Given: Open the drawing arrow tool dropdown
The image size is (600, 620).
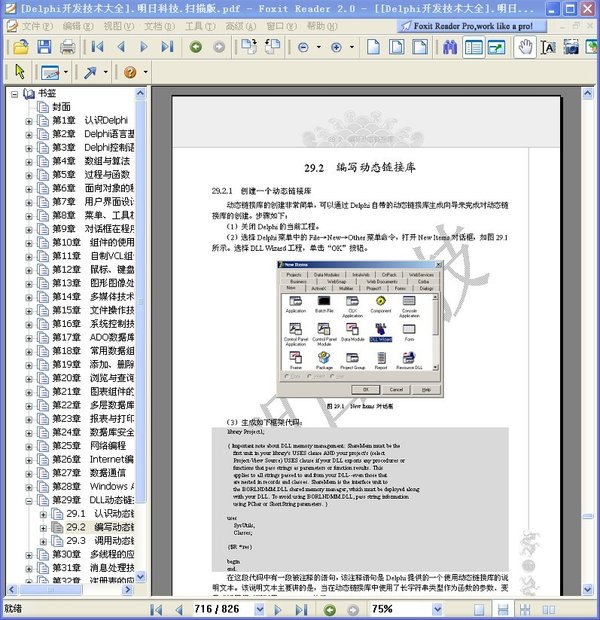Looking at the screenshot, I should click(106, 72).
